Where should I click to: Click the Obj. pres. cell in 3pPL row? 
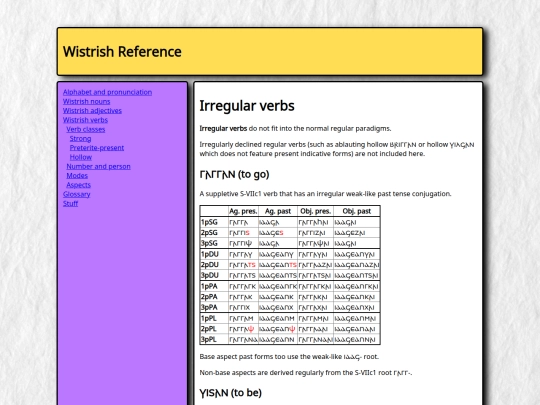click(x=315, y=340)
